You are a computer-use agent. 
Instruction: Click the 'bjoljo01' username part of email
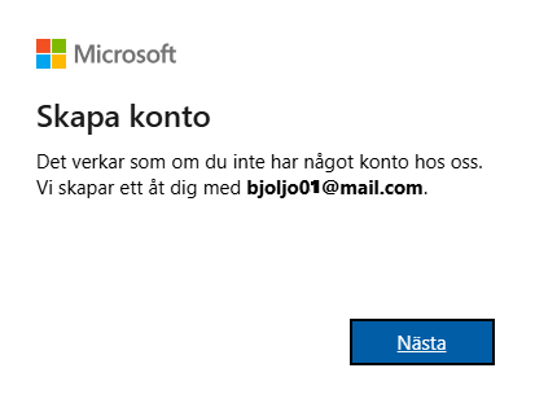pyautogui.click(x=284, y=188)
